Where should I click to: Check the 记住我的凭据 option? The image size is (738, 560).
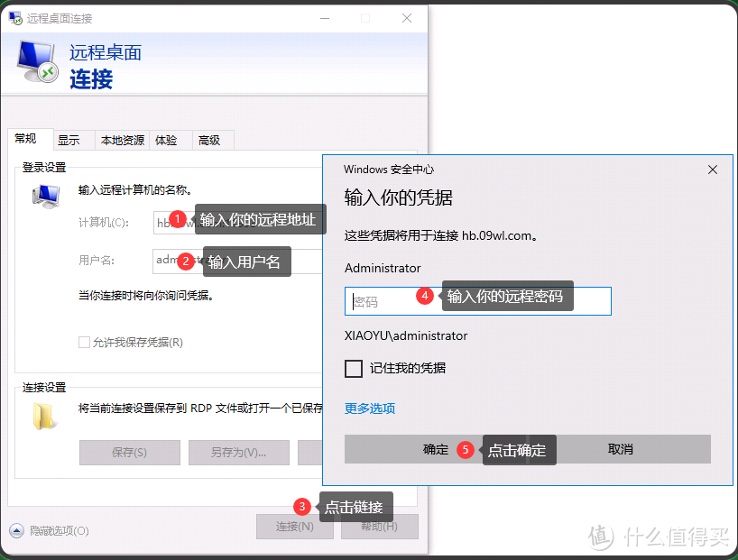pyautogui.click(x=354, y=368)
